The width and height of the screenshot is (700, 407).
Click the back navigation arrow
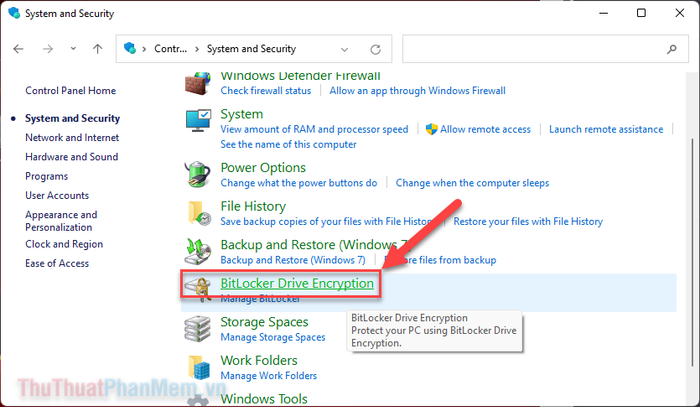[18, 49]
